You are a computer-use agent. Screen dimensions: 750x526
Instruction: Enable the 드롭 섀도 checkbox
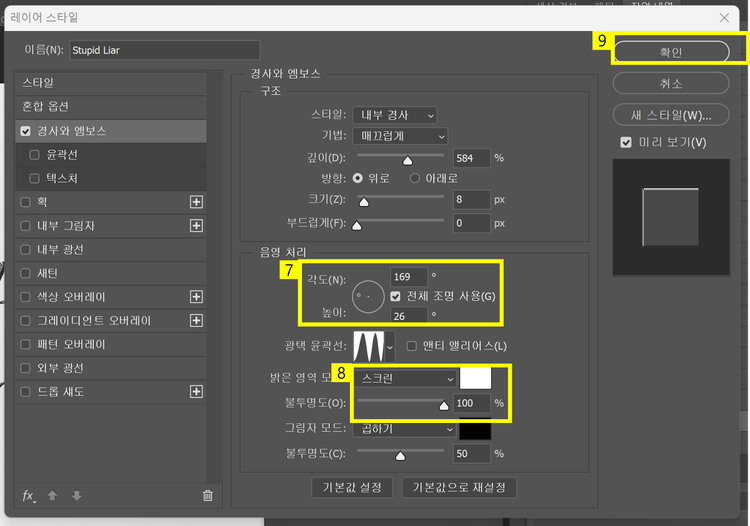coord(25,392)
